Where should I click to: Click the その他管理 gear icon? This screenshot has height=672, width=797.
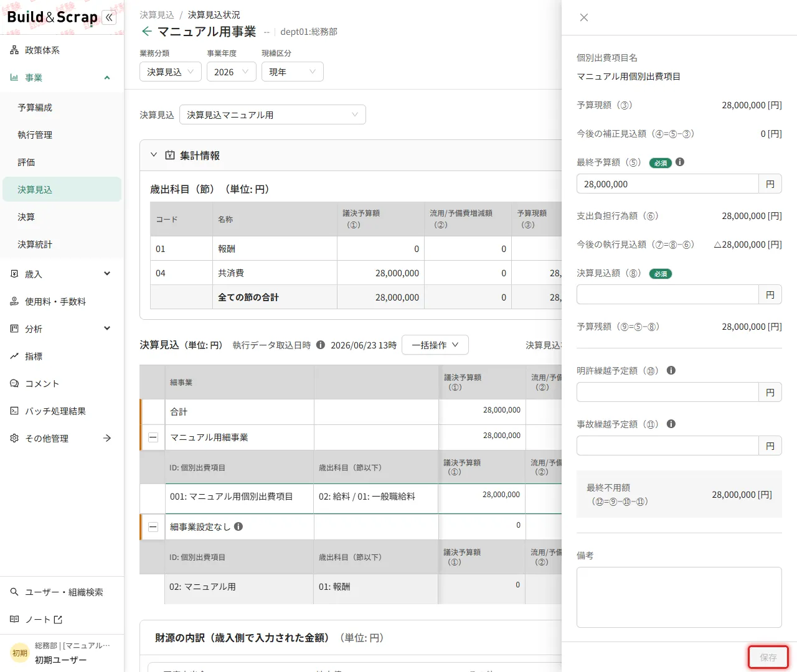point(14,438)
